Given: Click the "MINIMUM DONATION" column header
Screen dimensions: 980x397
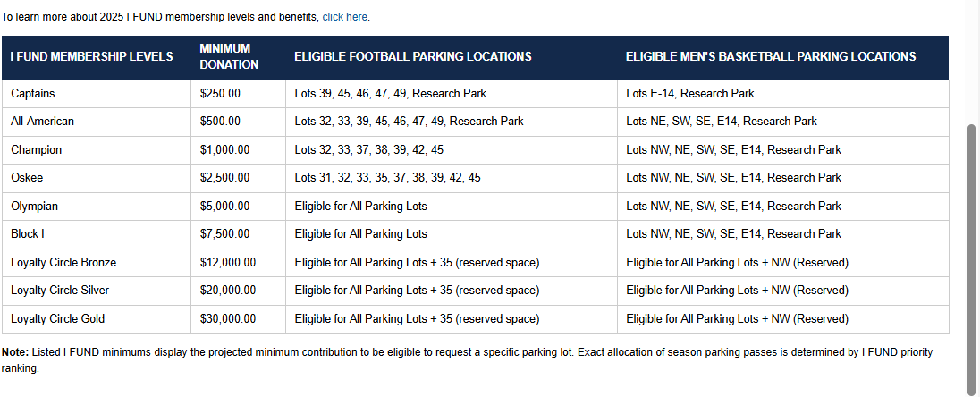Looking at the screenshot, I should pos(229,56).
